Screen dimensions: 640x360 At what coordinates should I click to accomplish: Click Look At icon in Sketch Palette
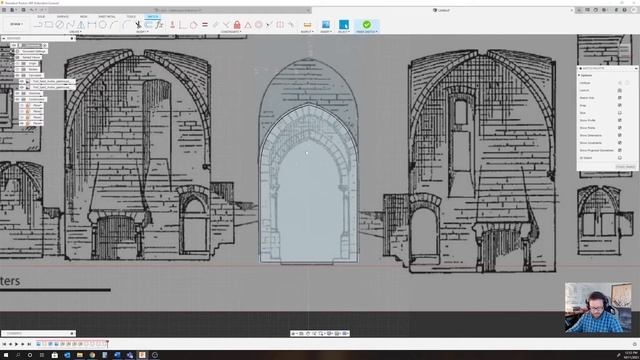(620, 90)
